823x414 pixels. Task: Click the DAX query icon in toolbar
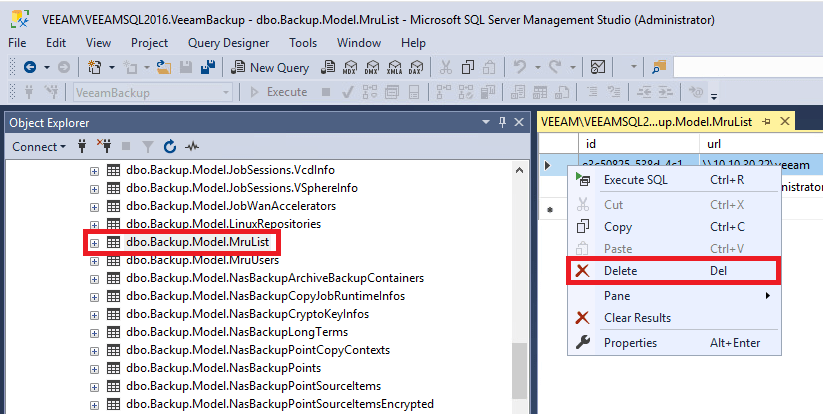tap(414, 67)
